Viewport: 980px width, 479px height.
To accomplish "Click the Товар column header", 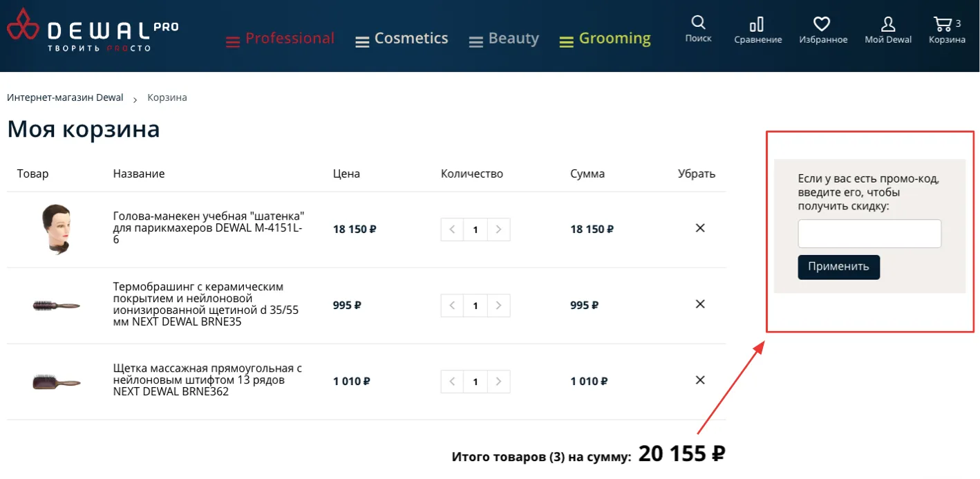I will click(x=33, y=173).
